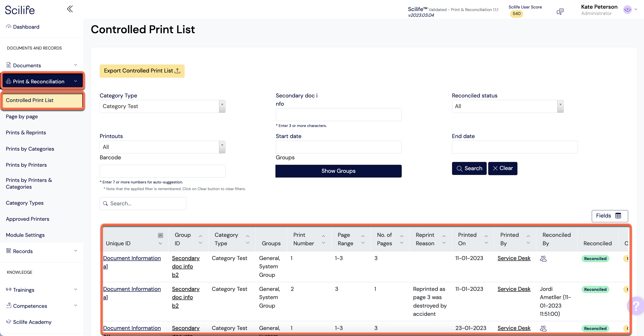This screenshot has height=336, width=644.
Task: Click the Document Information a1 link
Action: 131,262
